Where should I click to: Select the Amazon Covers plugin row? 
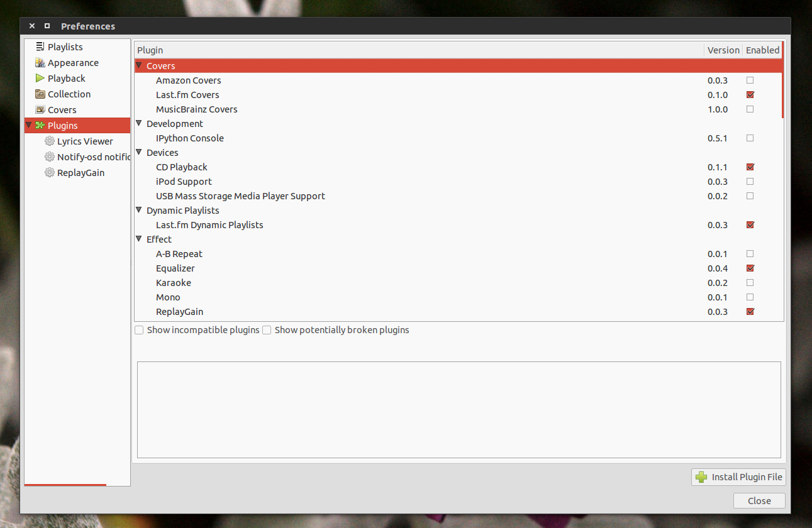[458, 80]
